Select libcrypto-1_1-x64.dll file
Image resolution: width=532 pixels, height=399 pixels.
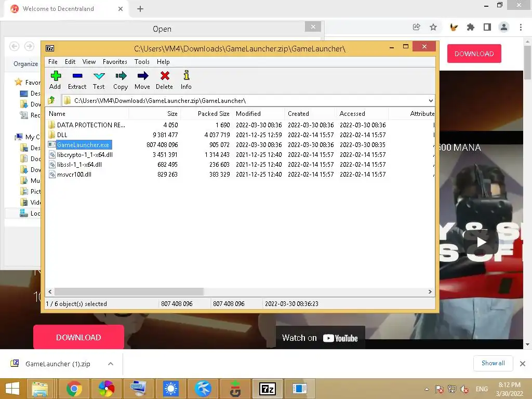85,155
